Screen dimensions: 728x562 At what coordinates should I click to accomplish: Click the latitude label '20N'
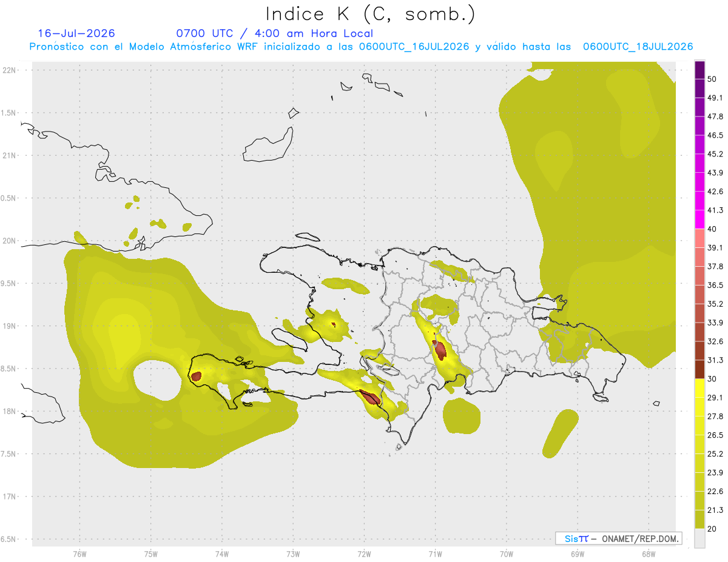click(9, 241)
